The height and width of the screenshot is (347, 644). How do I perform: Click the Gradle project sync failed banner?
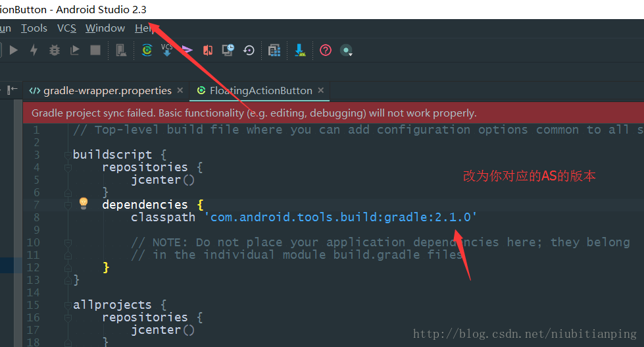click(333, 113)
